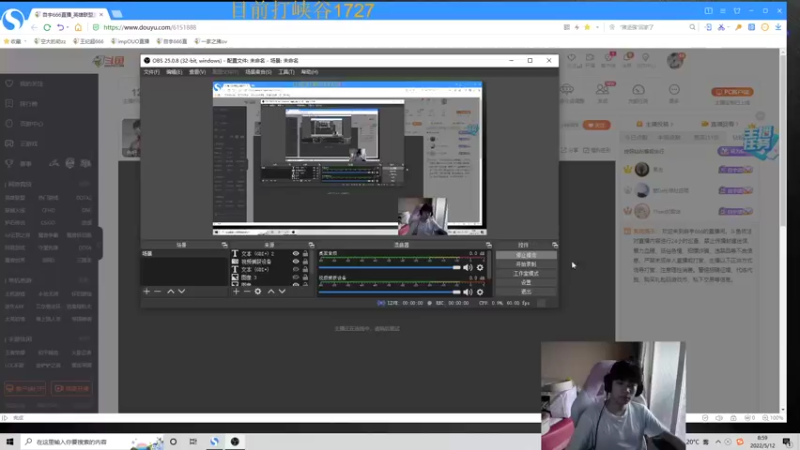Lock the video capture device source
The image size is (800, 450).
[305, 261]
